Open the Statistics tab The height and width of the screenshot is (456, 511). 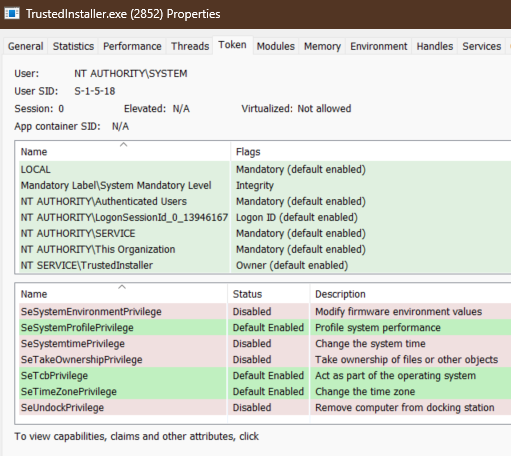coord(73,46)
